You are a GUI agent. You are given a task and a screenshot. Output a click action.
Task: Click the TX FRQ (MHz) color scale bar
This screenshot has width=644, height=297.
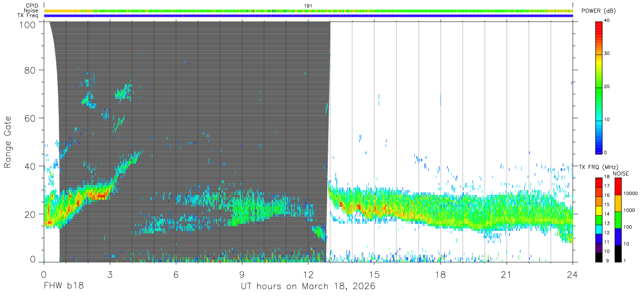(x=598, y=219)
